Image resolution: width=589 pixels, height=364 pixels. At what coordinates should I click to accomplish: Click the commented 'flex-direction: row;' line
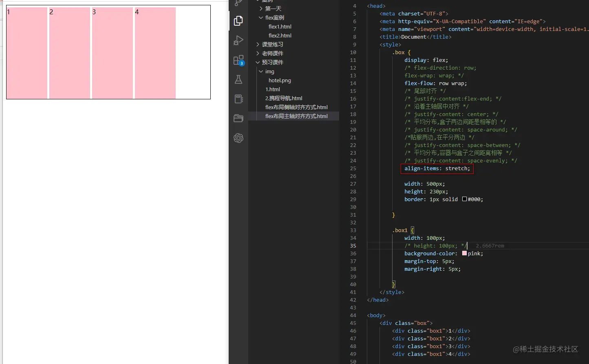[x=440, y=68]
